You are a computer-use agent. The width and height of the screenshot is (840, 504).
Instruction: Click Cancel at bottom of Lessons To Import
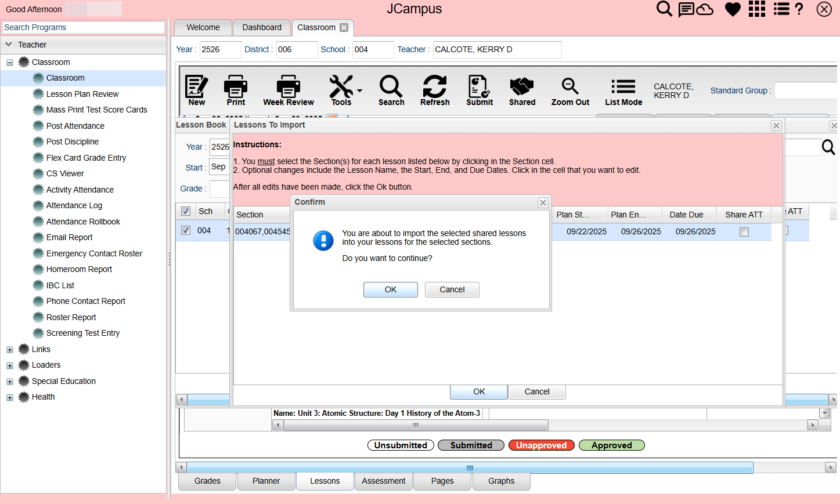[537, 391]
